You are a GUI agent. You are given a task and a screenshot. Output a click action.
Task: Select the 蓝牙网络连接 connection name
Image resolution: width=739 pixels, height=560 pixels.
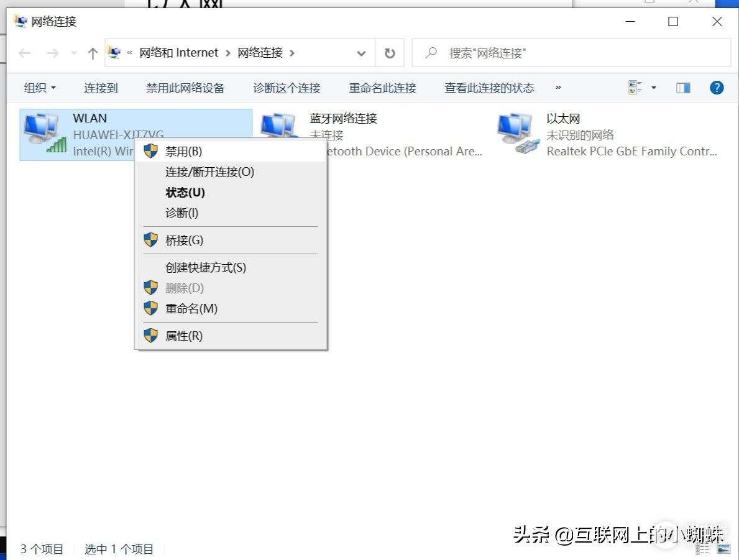[344, 118]
